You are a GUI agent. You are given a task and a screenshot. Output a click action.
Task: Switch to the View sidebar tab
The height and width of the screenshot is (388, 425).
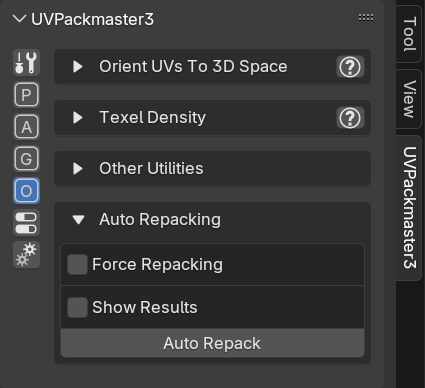click(x=409, y=99)
